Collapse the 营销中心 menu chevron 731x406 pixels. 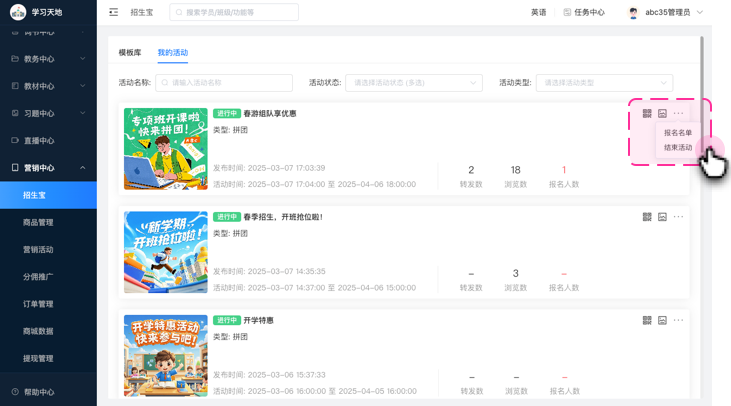(x=83, y=167)
